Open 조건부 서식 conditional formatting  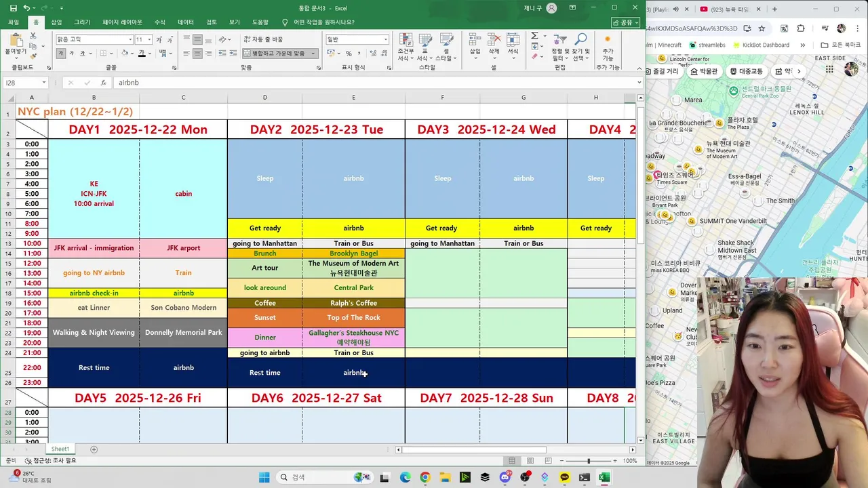click(x=406, y=47)
